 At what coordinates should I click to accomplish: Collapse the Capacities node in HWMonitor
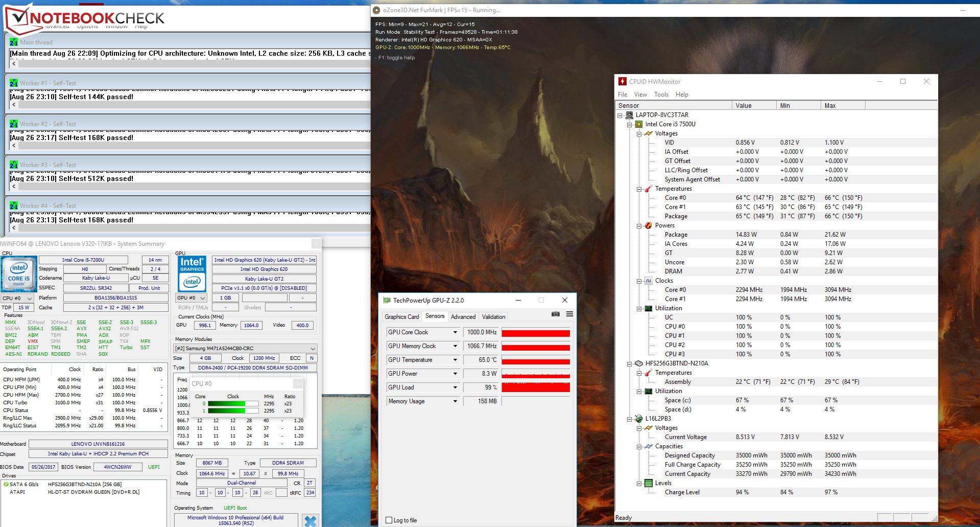click(x=639, y=447)
